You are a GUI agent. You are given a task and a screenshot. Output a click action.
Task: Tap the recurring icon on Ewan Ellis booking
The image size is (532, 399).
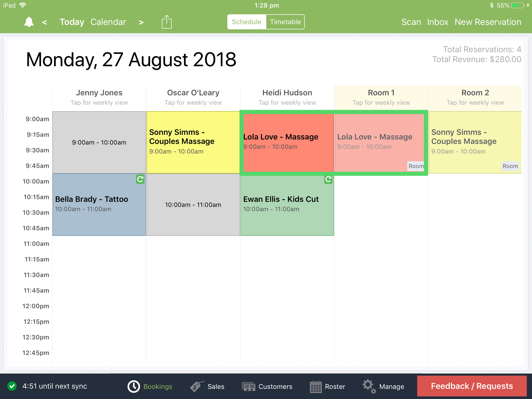click(x=328, y=179)
